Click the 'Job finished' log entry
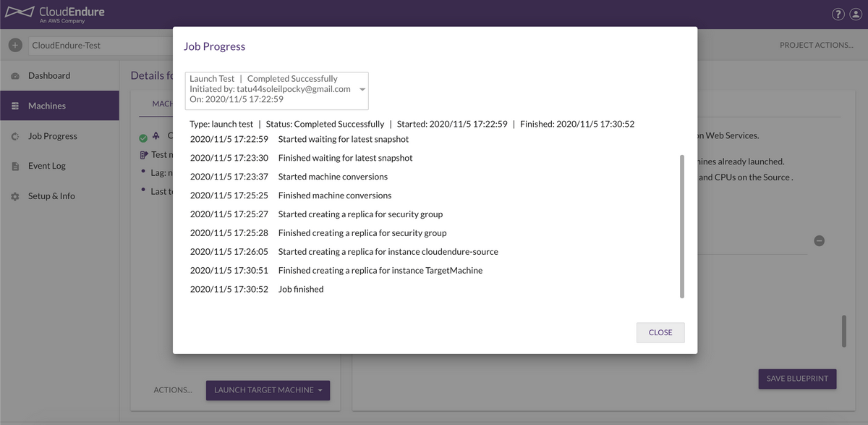The image size is (868, 425). point(301,289)
